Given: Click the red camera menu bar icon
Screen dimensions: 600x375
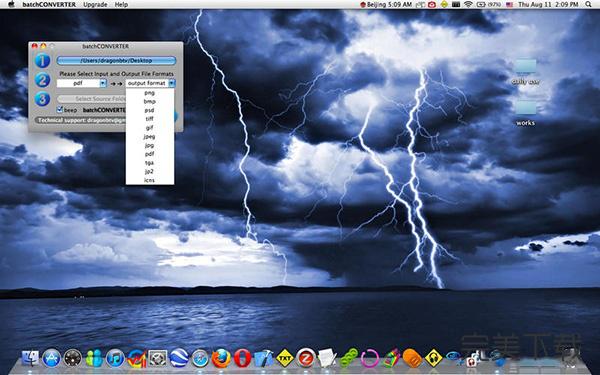Looking at the screenshot, I should tap(432, 5).
